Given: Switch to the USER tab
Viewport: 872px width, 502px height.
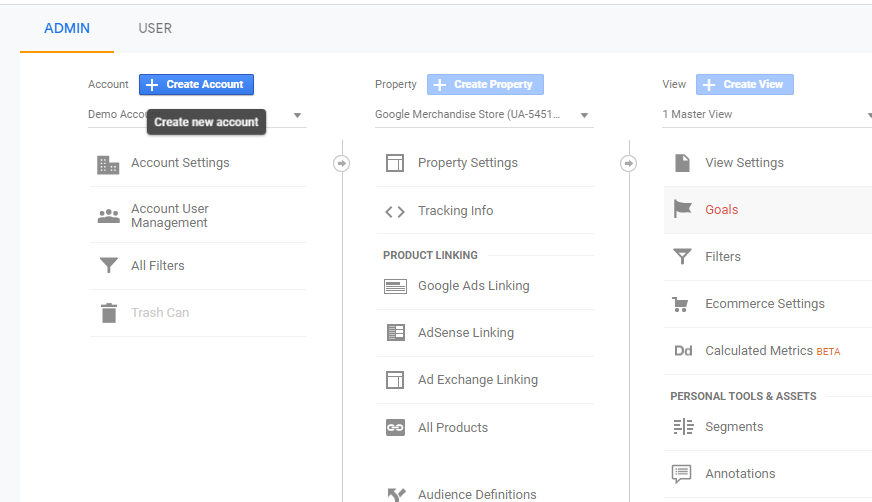Looking at the screenshot, I should (155, 28).
